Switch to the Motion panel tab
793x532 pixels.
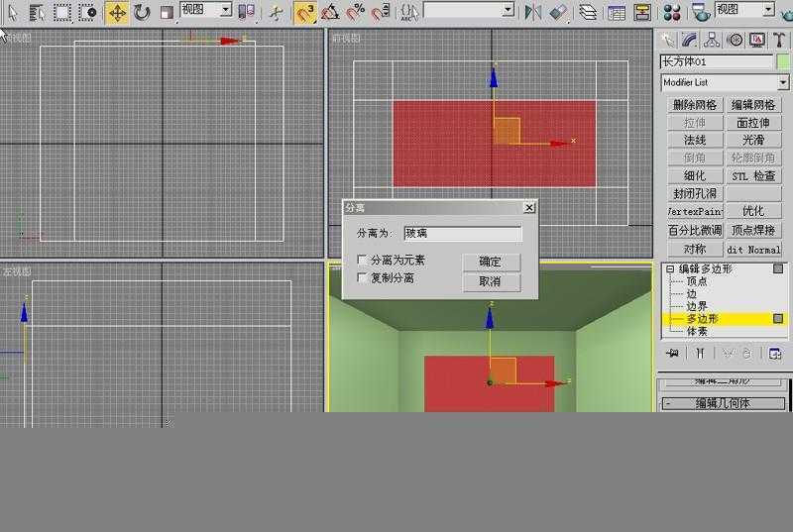point(735,40)
